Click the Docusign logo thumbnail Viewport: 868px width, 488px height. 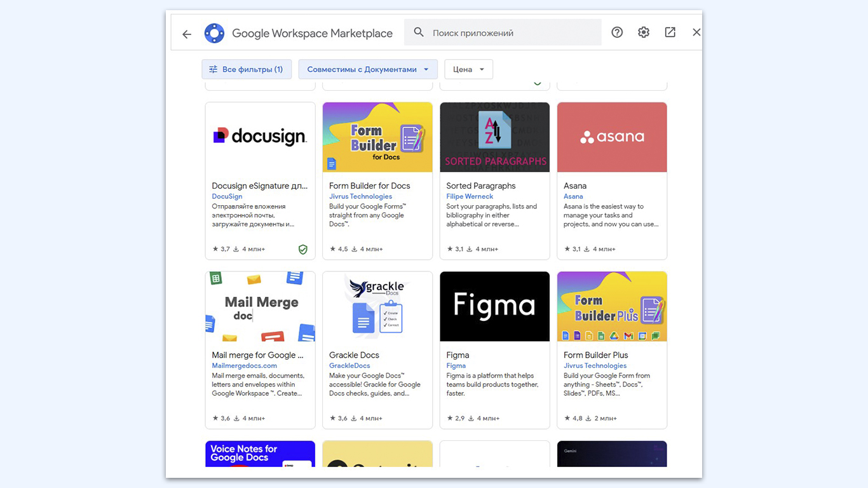click(x=260, y=137)
